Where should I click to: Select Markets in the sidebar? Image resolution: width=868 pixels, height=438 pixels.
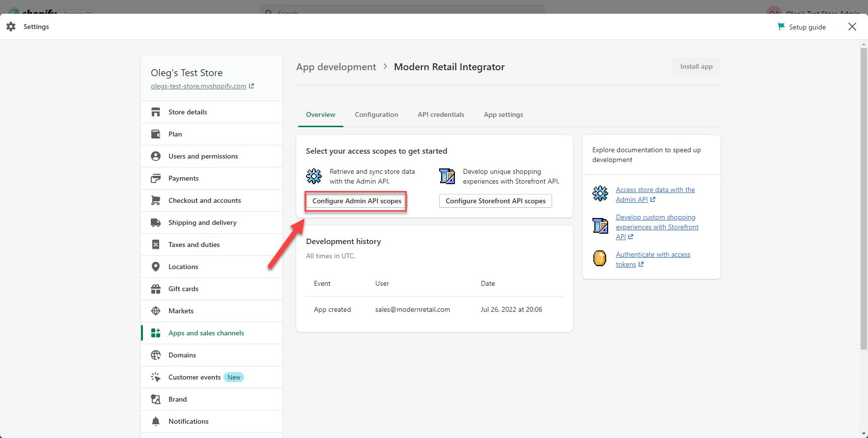(x=212, y=311)
